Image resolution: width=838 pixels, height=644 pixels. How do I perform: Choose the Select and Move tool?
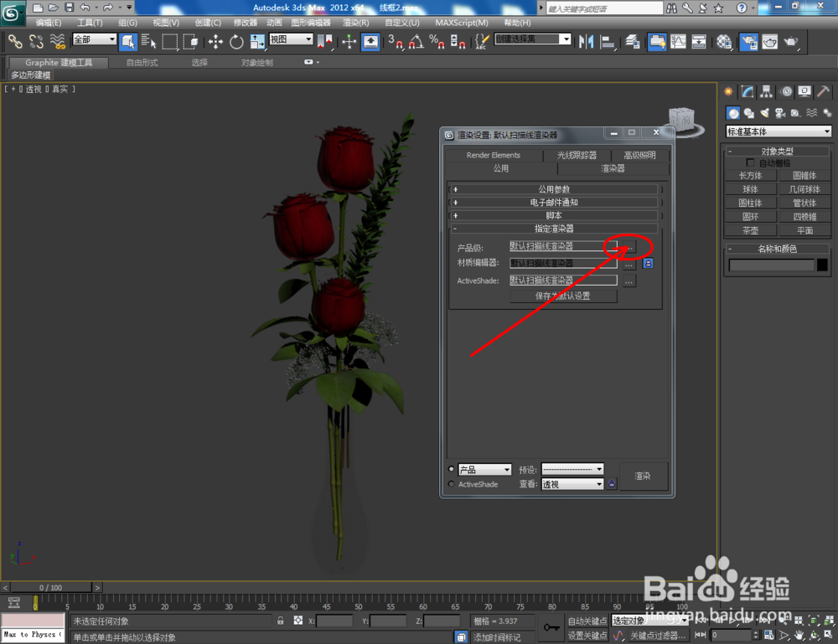[215, 41]
